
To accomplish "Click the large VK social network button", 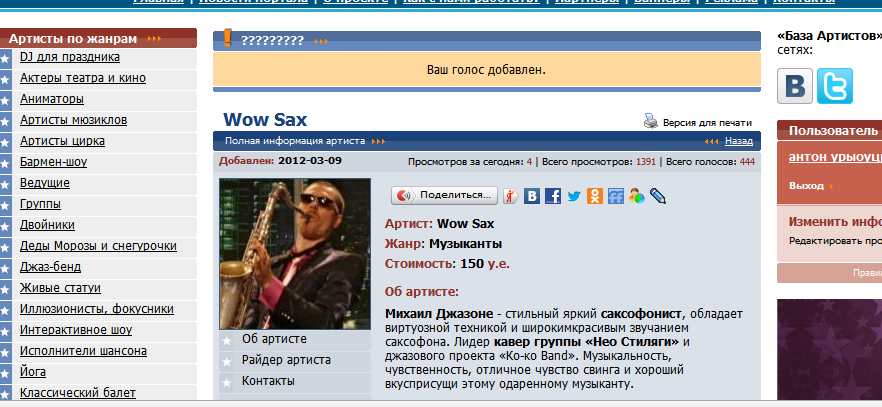I will pyautogui.click(x=795, y=86).
